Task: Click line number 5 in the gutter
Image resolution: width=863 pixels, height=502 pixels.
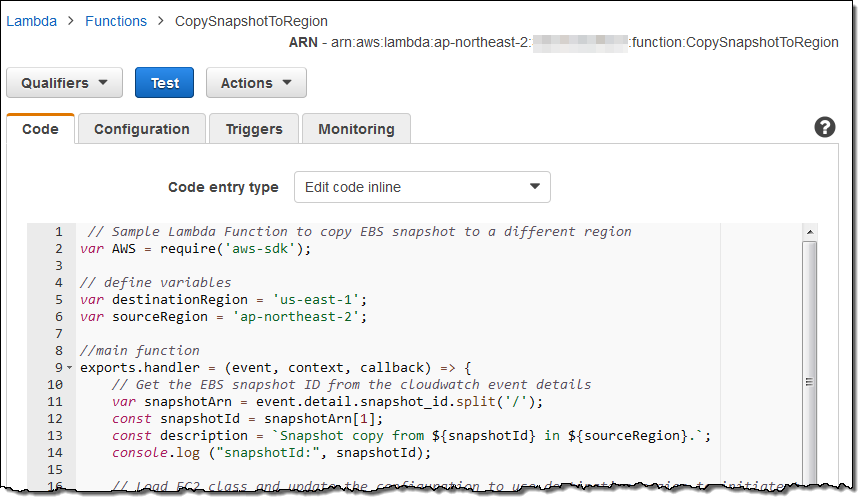Action: pos(58,299)
